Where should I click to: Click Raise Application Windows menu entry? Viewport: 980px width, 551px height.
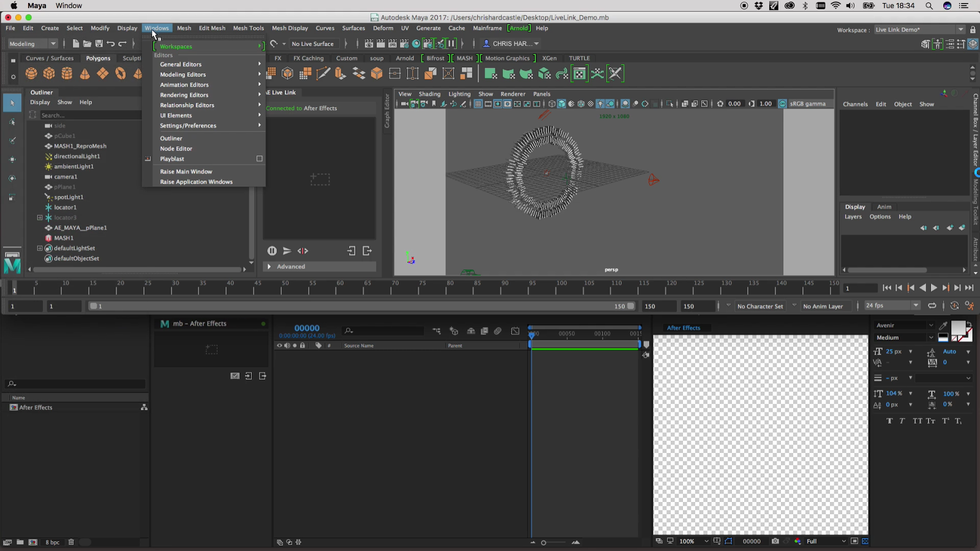(208, 182)
